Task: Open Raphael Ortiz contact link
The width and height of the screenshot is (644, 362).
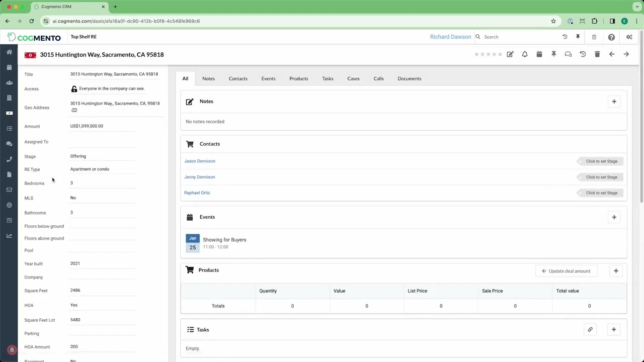Action: [197, 193]
